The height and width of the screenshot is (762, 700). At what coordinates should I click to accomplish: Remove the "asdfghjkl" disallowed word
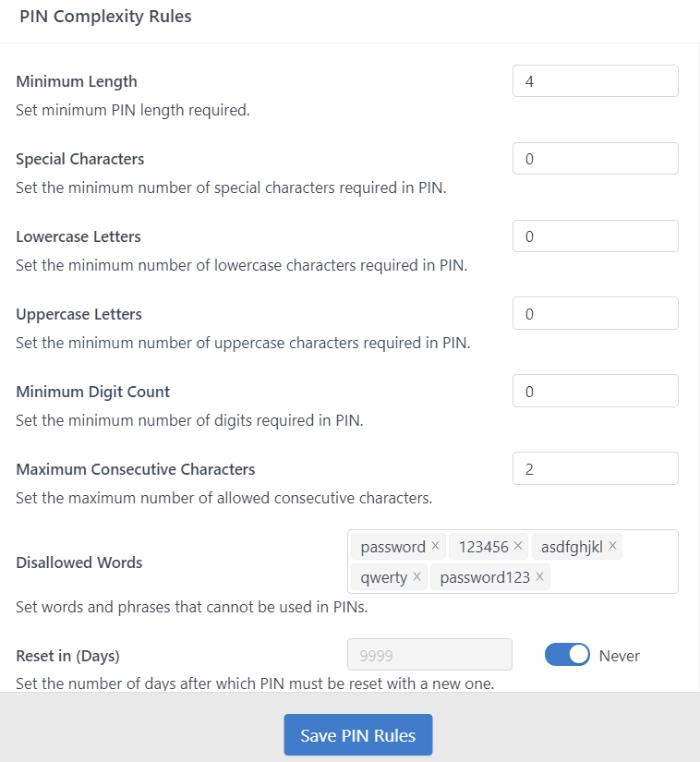tap(612, 546)
